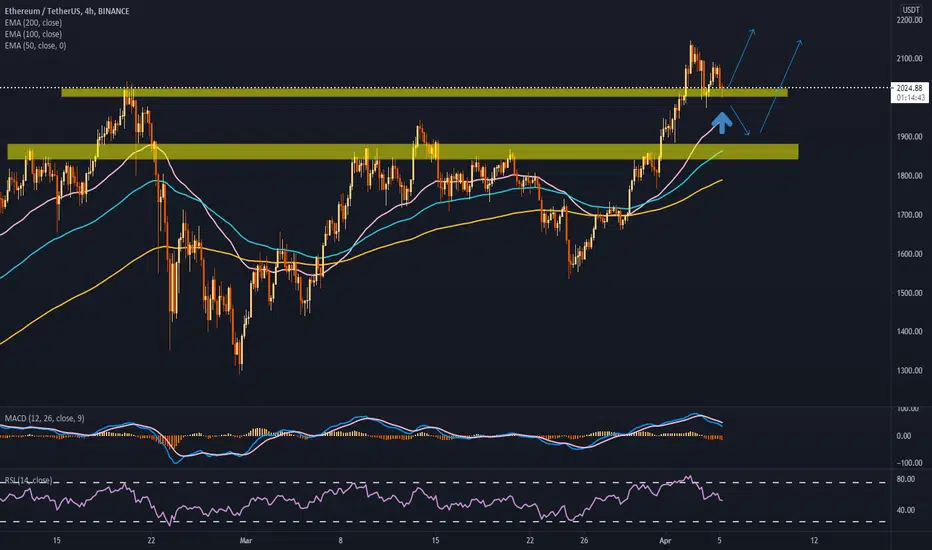Image resolution: width=932 pixels, height=550 pixels.
Task: Click the 12 date label on the time axis
Action: coord(814,540)
